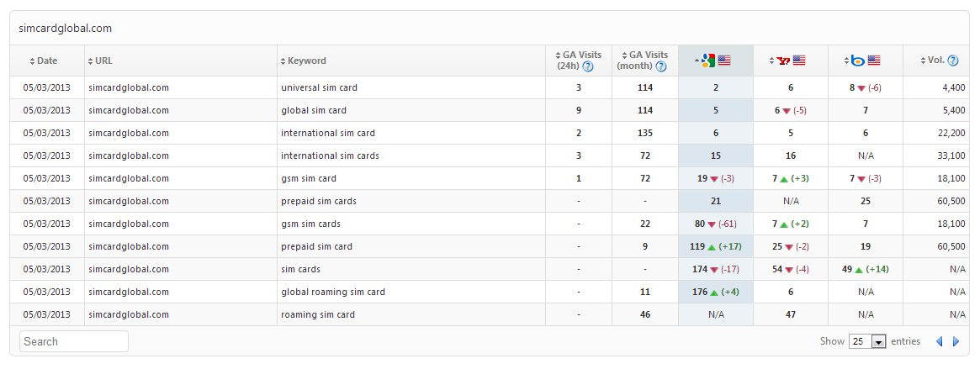
Task: Click the 'gsm sim cards' Google rank cell
Action: 715,224
